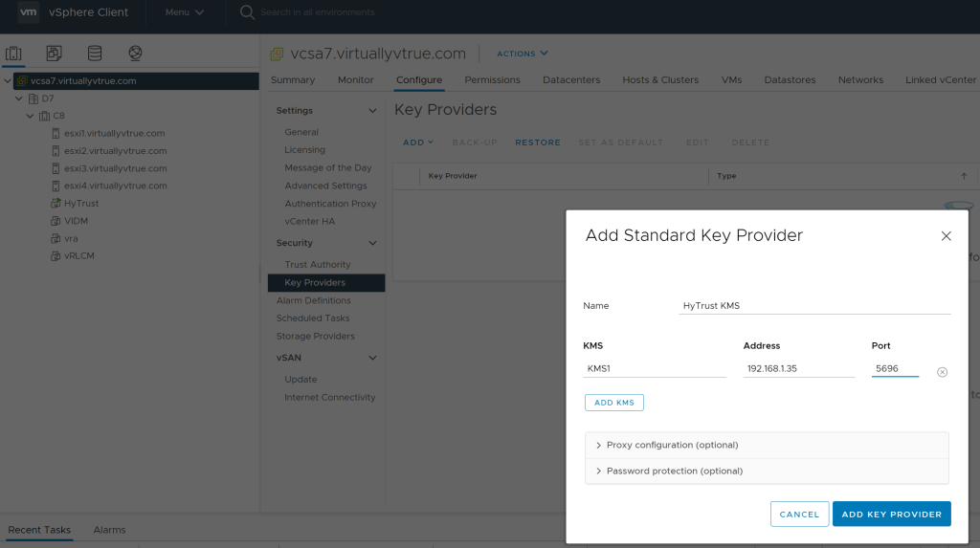Collapse the vSAN settings section
Viewport: 980px width, 548px height.
[x=372, y=358]
